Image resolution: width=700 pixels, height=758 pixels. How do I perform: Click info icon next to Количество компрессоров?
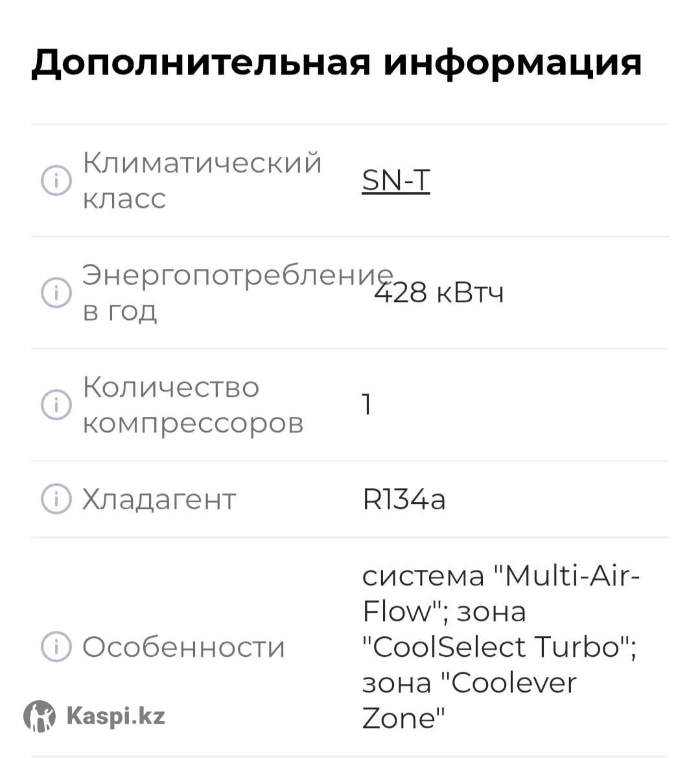point(56,405)
